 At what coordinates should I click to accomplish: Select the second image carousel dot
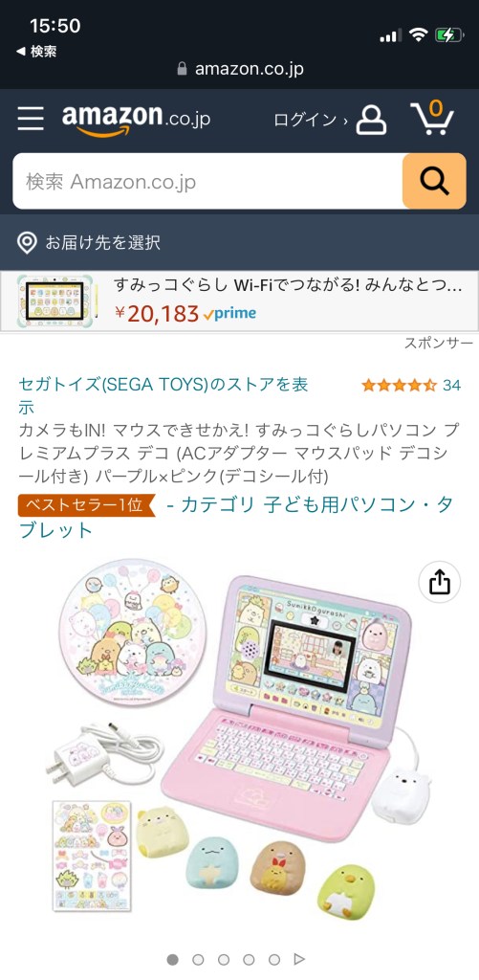[x=198, y=959]
